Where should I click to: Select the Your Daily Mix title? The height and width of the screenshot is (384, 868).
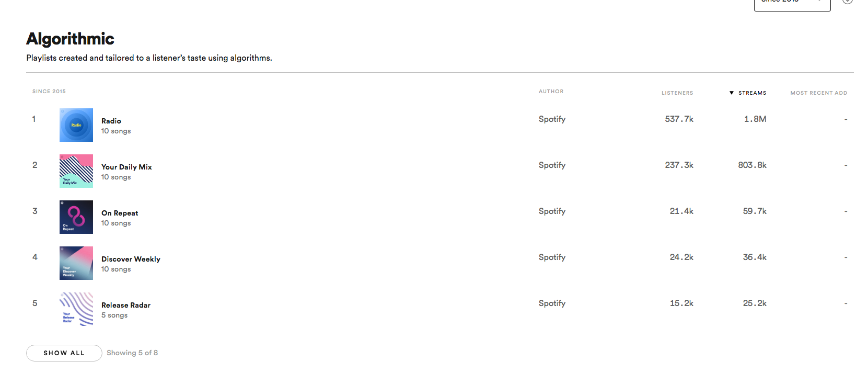[x=126, y=167]
